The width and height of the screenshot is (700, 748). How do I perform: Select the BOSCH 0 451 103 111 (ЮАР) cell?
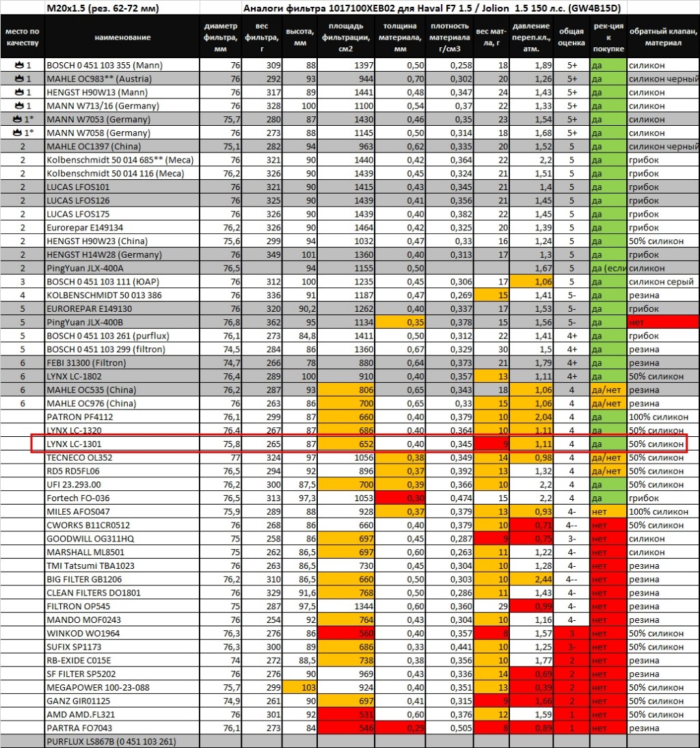click(122, 282)
